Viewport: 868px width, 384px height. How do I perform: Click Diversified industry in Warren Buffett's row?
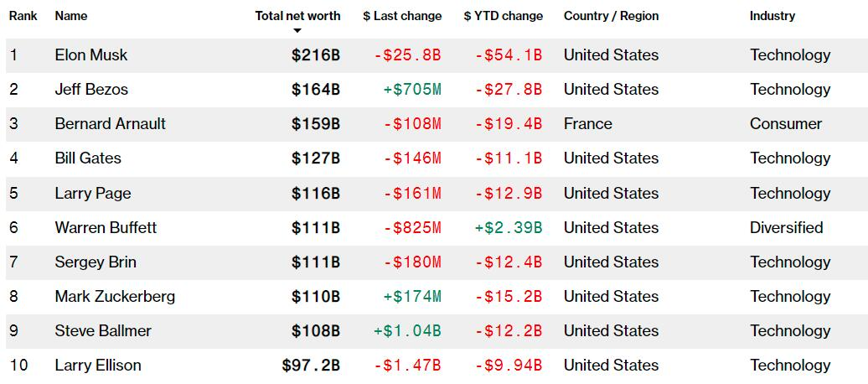point(786,227)
